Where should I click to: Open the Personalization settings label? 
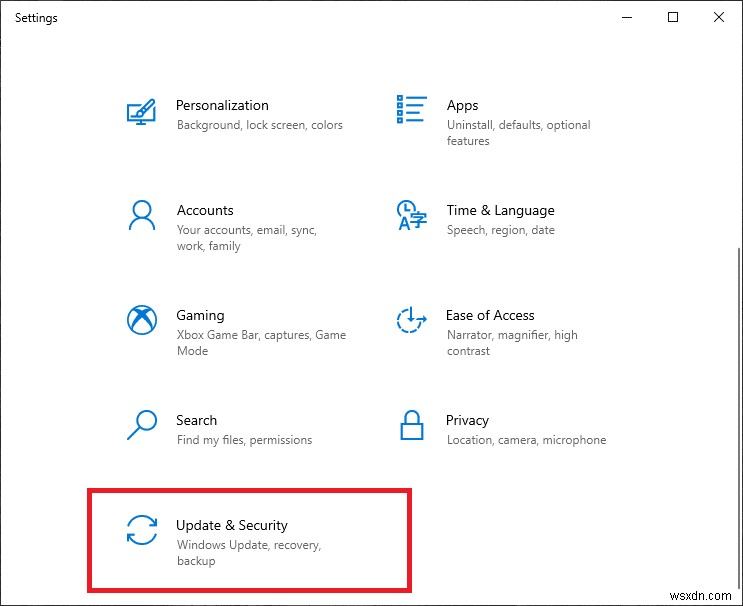(x=222, y=105)
